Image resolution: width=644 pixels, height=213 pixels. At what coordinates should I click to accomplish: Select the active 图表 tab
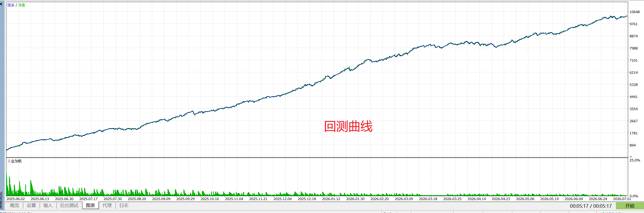coord(90,205)
